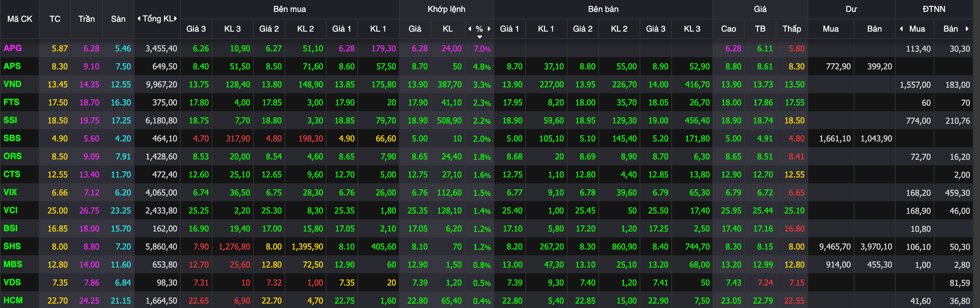Click Giá 1 header under Bên bán
Viewport: 980px width, 308px height.
point(509,29)
